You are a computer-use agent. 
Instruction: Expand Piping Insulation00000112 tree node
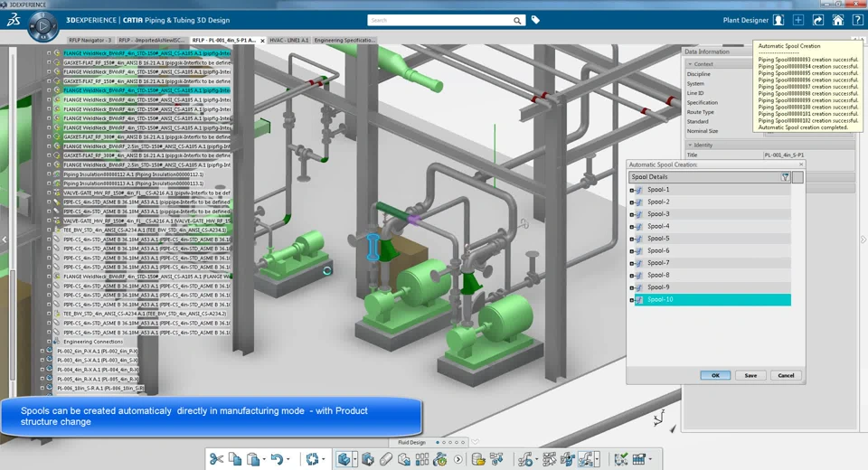49,174
